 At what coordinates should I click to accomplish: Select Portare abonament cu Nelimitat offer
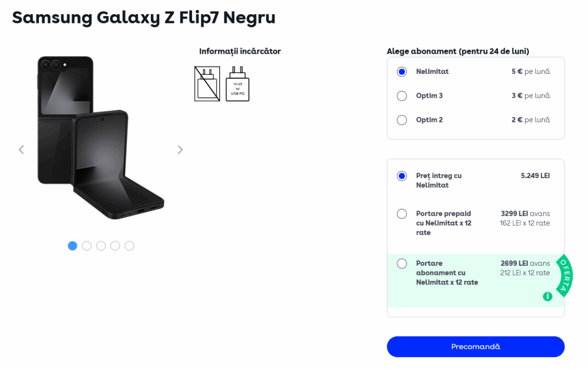click(x=402, y=264)
